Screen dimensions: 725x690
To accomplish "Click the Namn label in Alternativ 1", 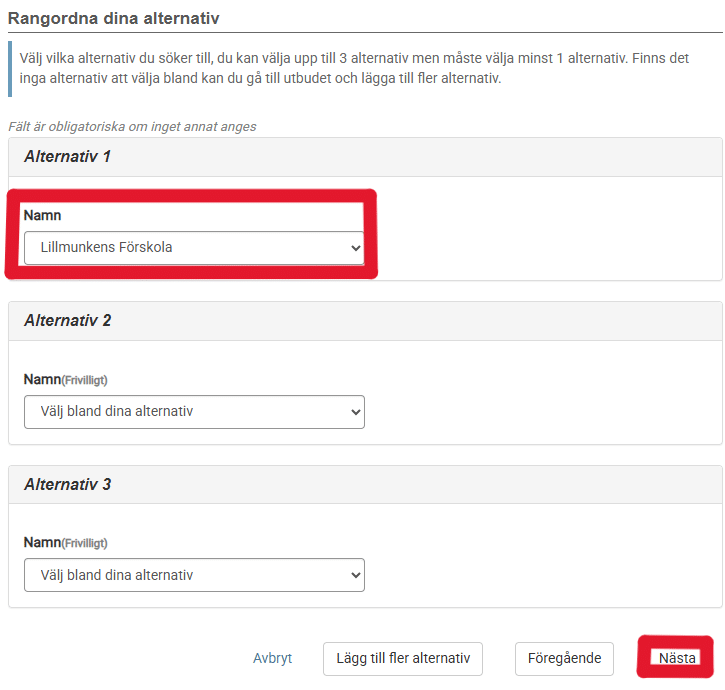I will (x=42, y=216).
